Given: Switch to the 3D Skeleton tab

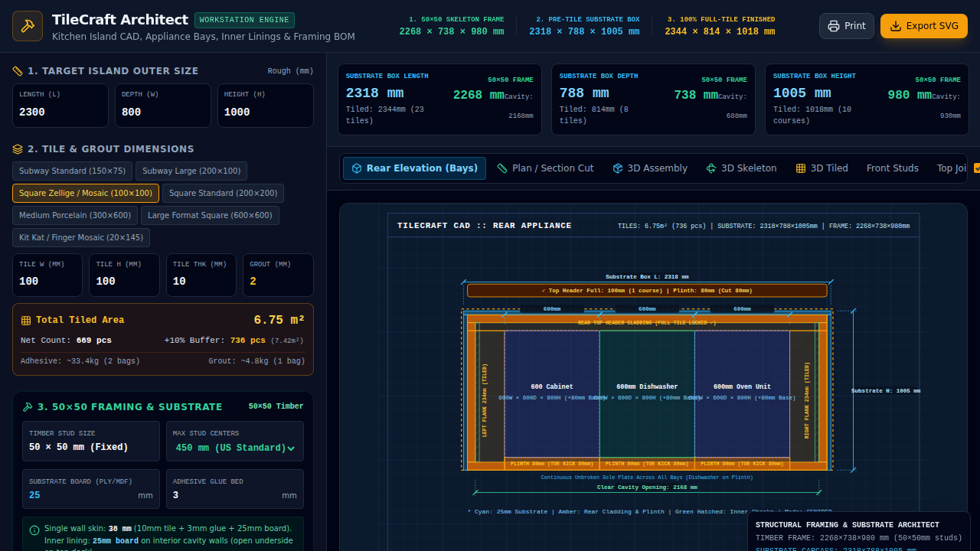Looking at the screenshot, I should click(741, 168).
